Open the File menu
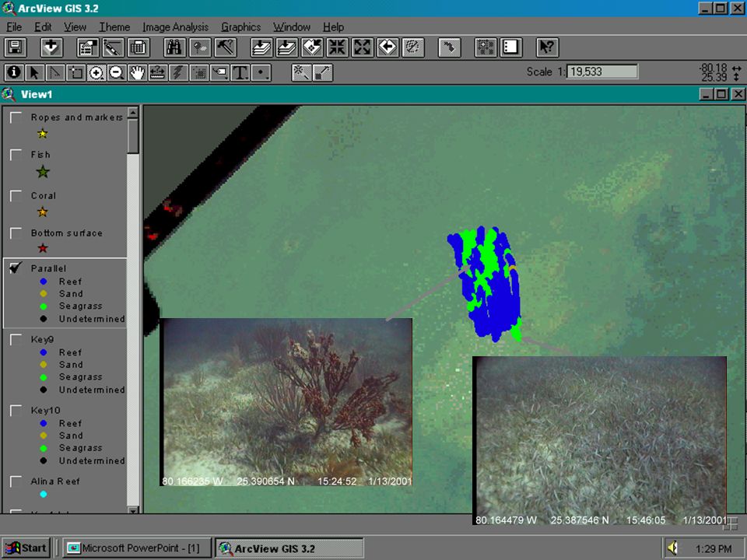Viewport: 747px width, 560px height. point(14,27)
